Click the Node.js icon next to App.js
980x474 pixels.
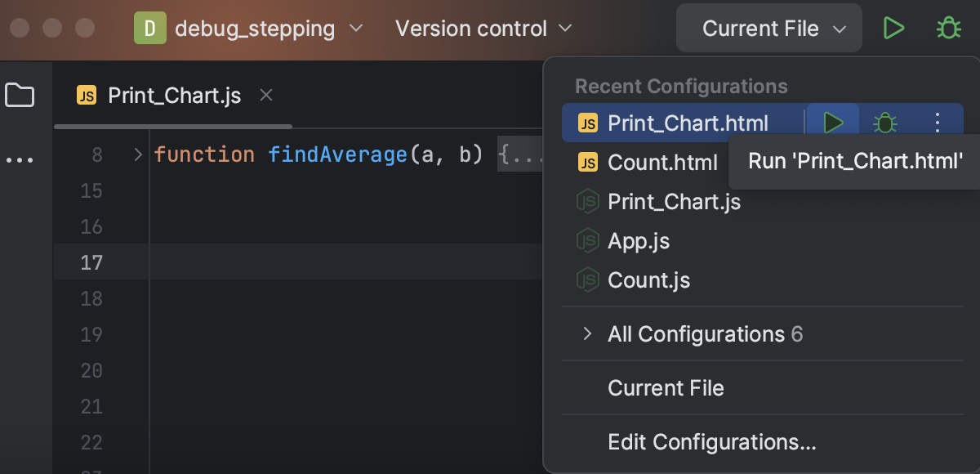[586, 241]
